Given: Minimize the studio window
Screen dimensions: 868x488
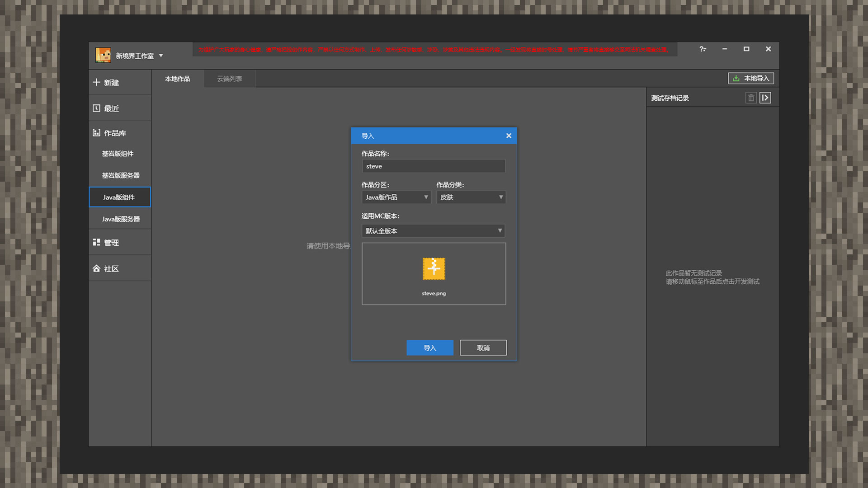Looking at the screenshot, I should pos(725,49).
